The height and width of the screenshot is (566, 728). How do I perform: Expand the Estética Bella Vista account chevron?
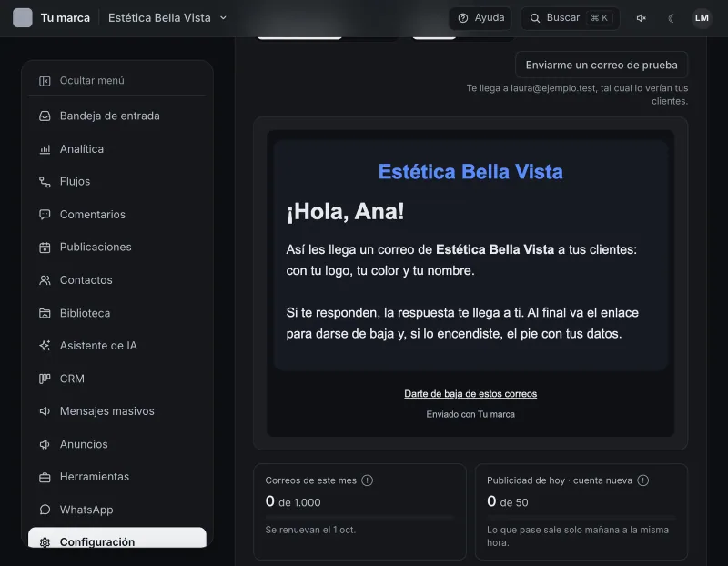point(223,18)
